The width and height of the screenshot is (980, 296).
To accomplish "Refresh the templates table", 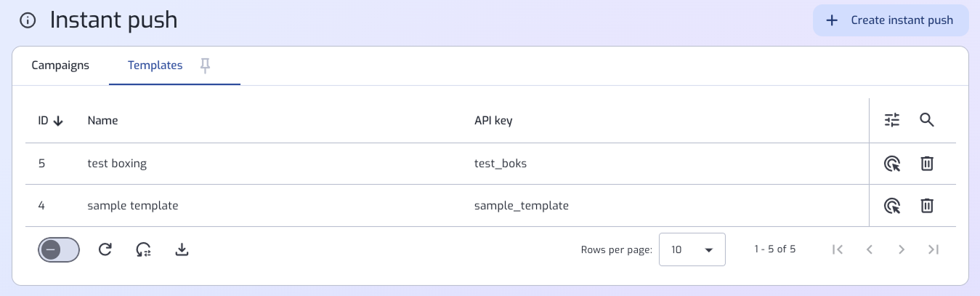I will 105,249.
